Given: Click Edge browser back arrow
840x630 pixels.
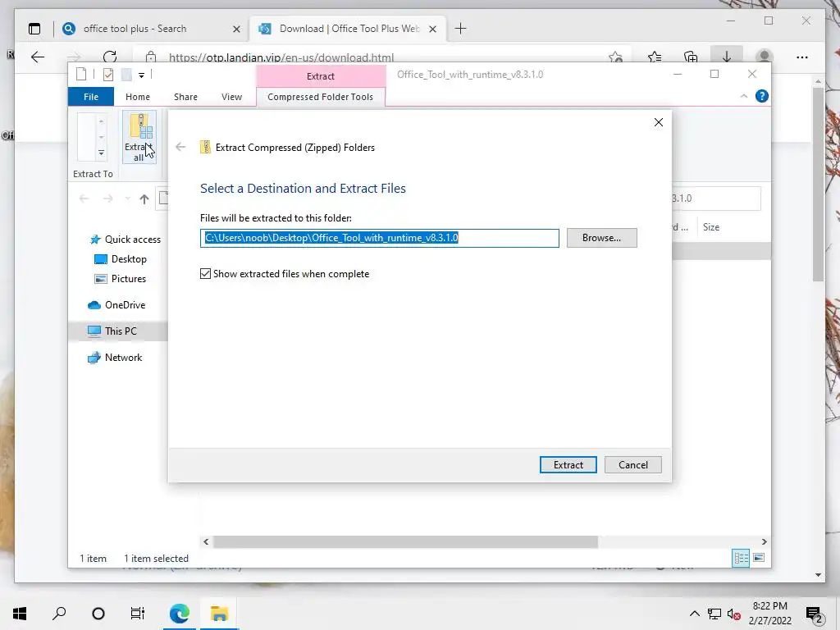Looking at the screenshot, I should (38, 57).
